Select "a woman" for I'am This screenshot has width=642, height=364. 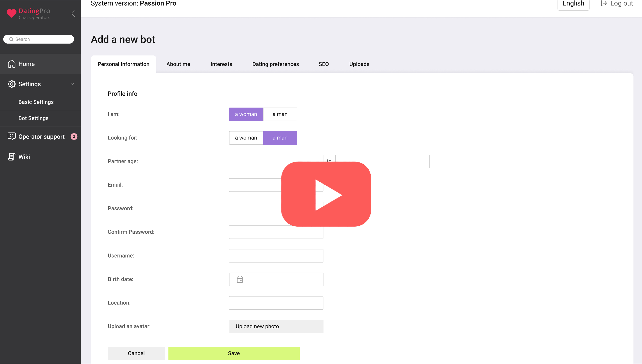coord(246,114)
